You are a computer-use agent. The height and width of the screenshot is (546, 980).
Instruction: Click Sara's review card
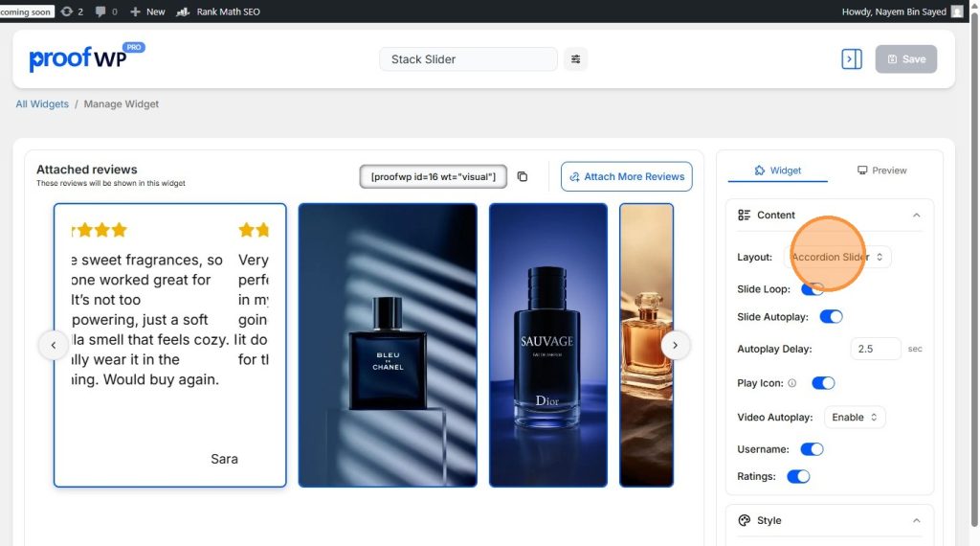170,345
